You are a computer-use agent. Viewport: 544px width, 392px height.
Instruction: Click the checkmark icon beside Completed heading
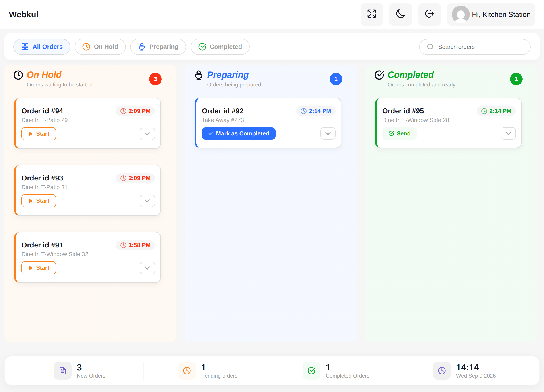(x=379, y=75)
